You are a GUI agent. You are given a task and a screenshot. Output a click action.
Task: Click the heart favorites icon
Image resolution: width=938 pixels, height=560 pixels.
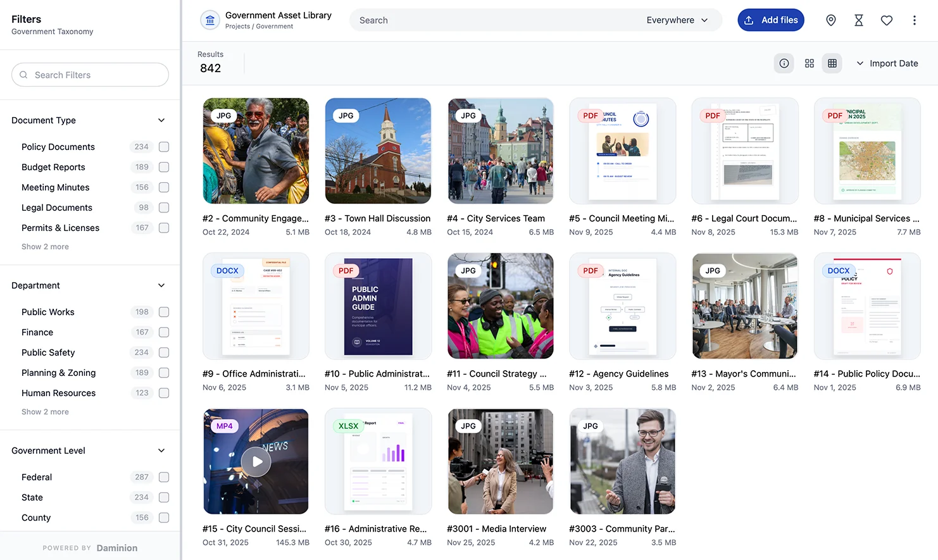click(x=887, y=20)
